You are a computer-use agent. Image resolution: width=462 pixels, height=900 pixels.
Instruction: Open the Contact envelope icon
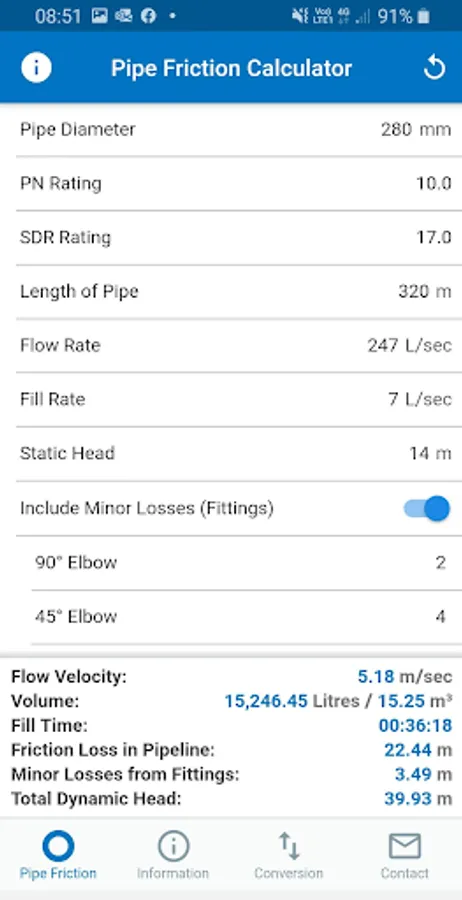click(x=405, y=845)
